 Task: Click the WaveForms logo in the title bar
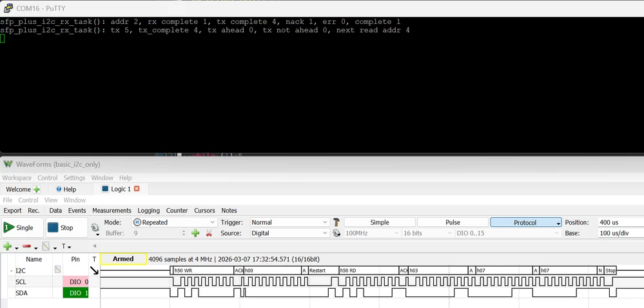point(8,164)
